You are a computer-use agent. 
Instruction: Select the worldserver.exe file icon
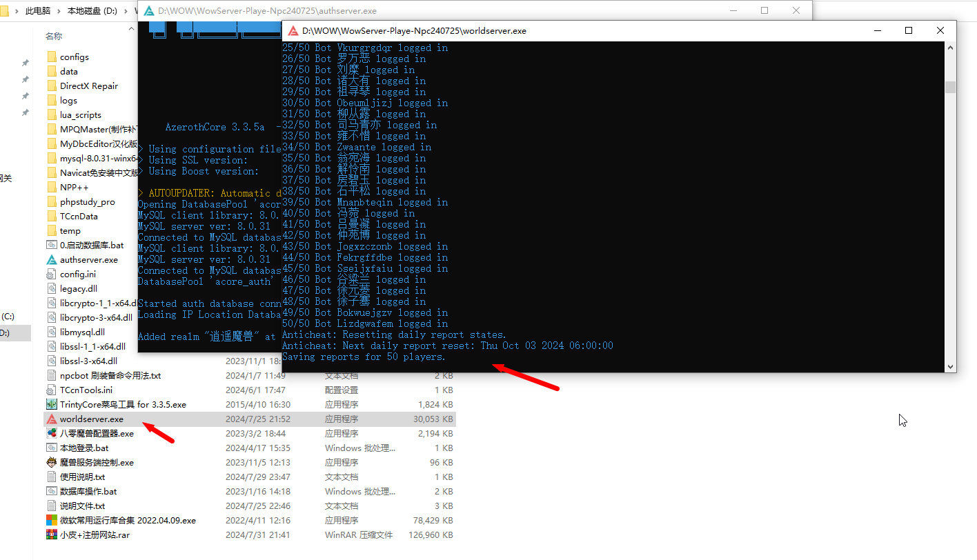(52, 419)
